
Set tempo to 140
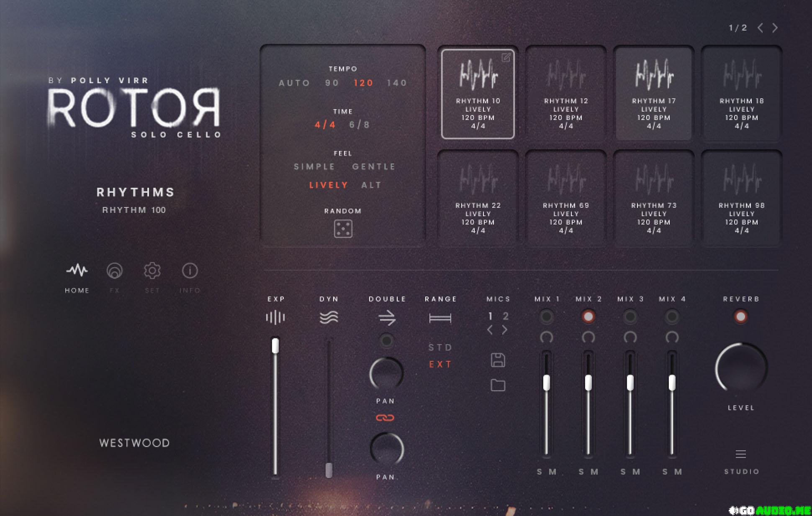click(x=397, y=83)
